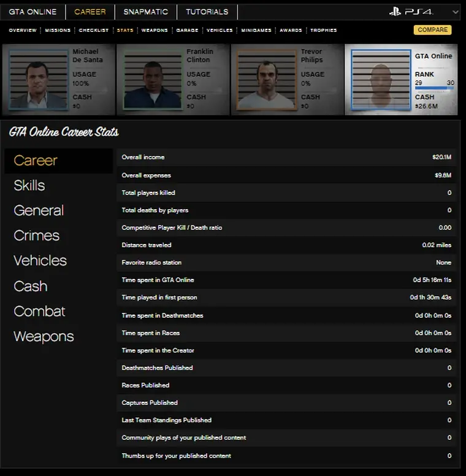
Task: Select the Crimes stats category
Action: pyautogui.click(x=37, y=236)
